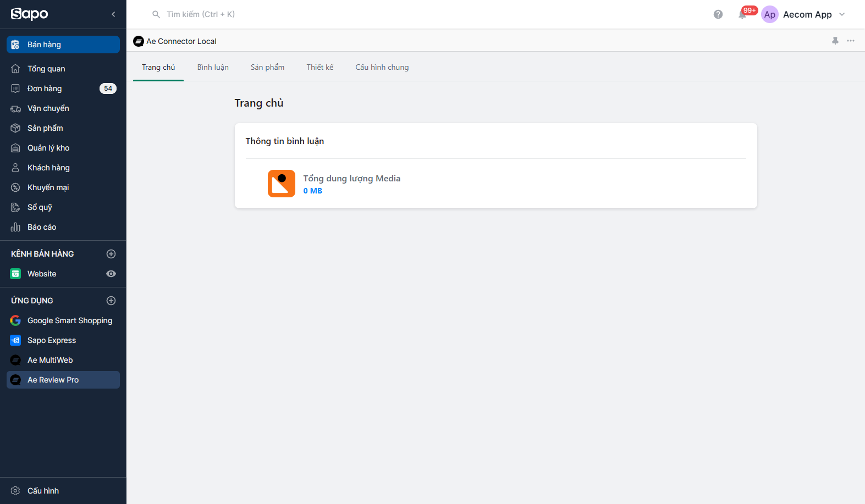Collapse the left sidebar with chevron
This screenshot has height=504, width=865.
[113, 14]
